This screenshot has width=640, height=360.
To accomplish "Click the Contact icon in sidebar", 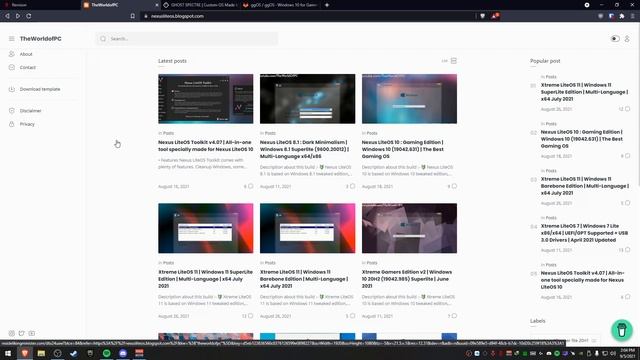I will 11,67.
